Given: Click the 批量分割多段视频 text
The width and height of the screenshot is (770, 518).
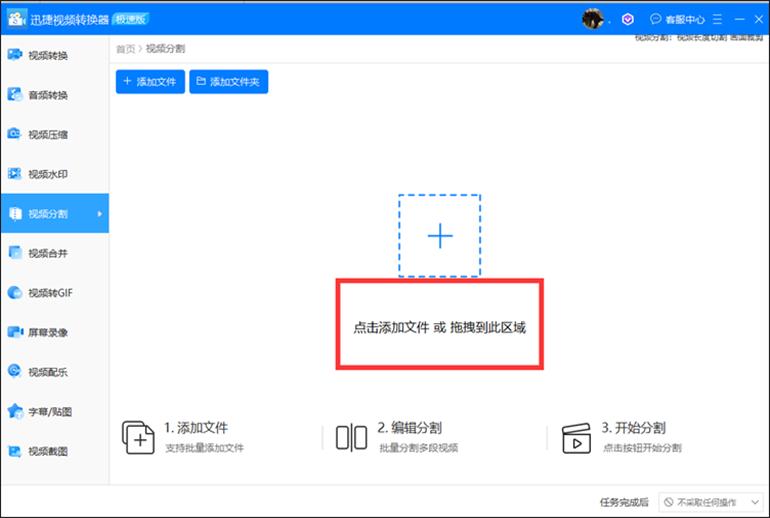Looking at the screenshot, I should pos(418,448).
